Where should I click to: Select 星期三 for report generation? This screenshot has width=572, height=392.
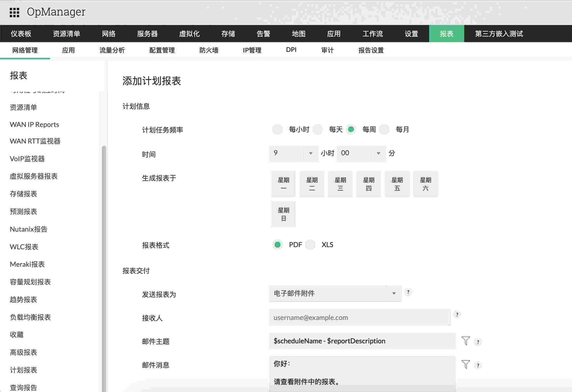tap(340, 184)
